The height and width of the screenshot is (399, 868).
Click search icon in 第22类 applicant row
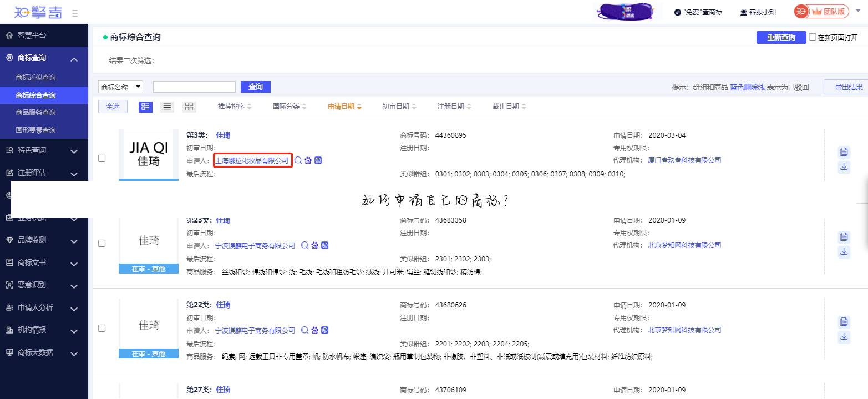(x=304, y=330)
